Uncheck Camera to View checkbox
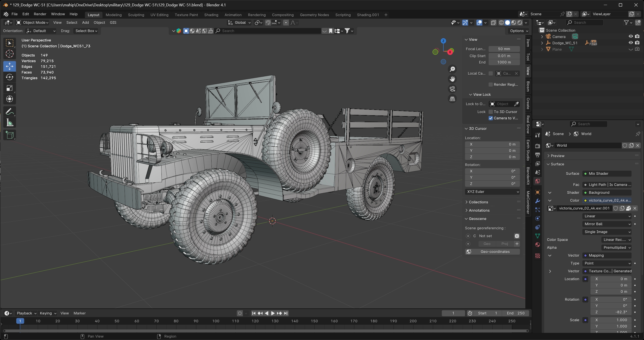The image size is (644, 340). pos(491,118)
